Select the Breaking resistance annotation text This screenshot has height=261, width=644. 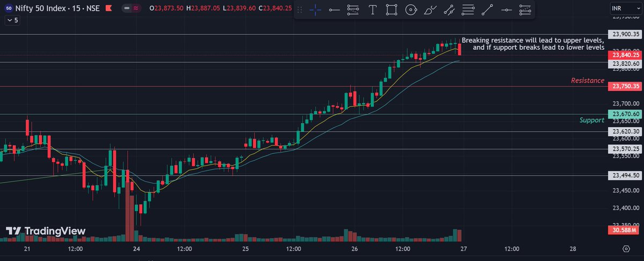pos(533,44)
